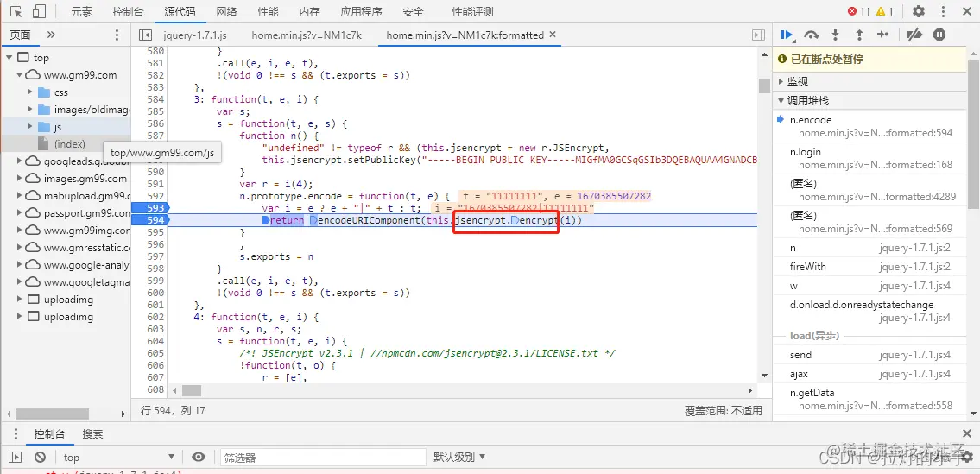Open the page sidebar three-dot menu
The image size is (980, 474).
[117, 35]
